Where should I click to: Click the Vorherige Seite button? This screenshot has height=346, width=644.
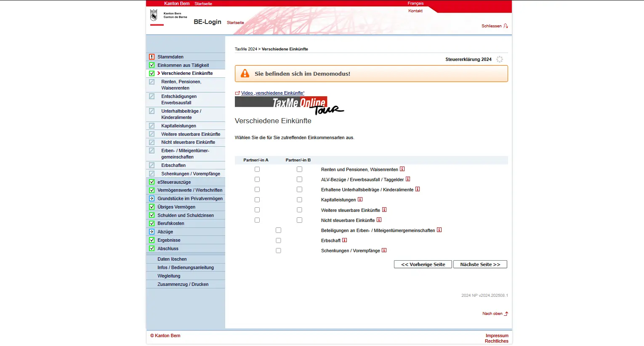click(423, 264)
